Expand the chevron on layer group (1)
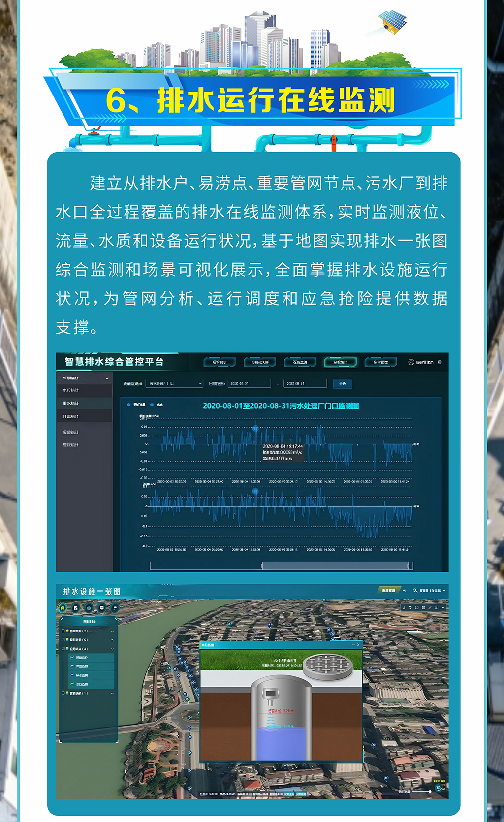This screenshot has height=822, width=504. point(112,693)
